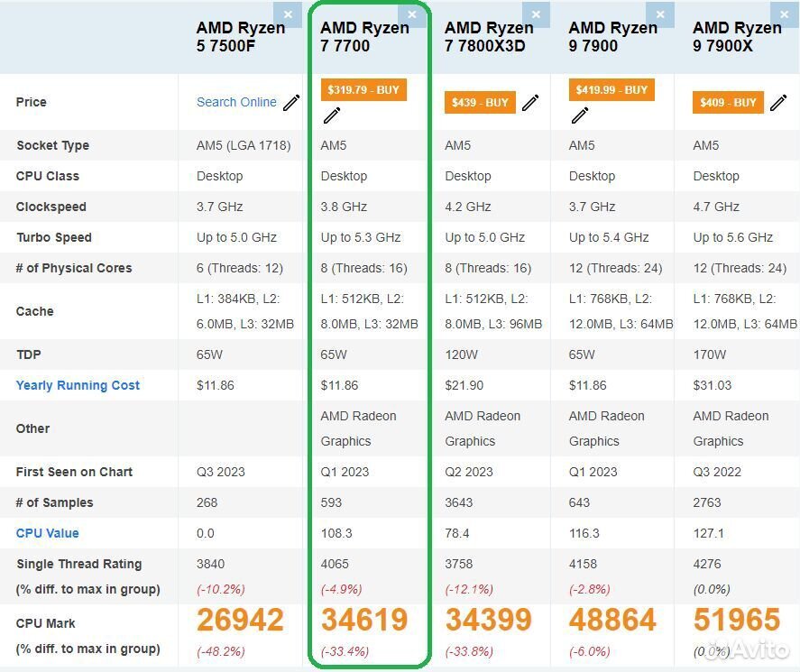
Task: Open the Search Online price link
Action: (x=236, y=103)
